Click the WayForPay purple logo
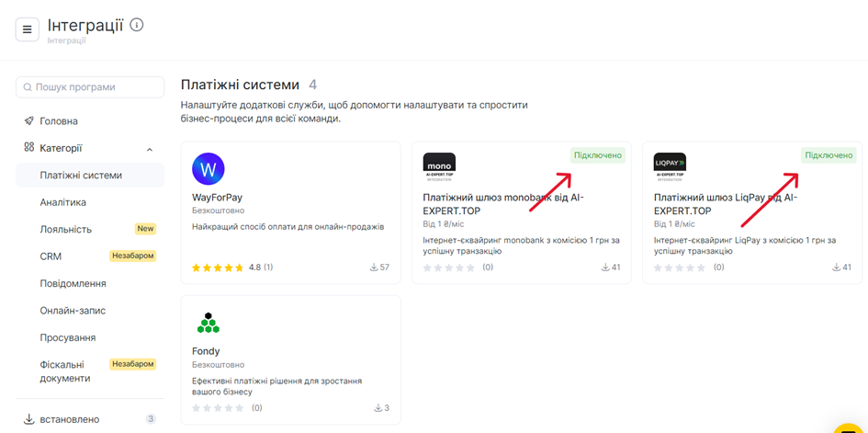Image resolution: width=868 pixels, height=433 pixels. (209, 169)
